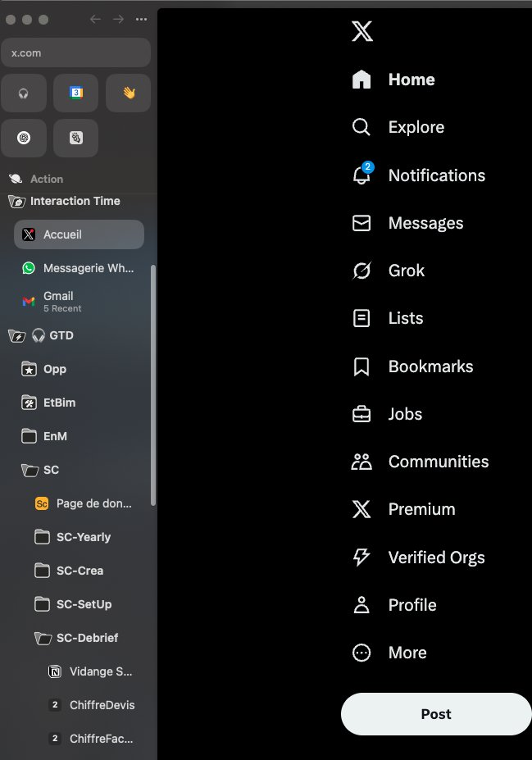Open the Explore search page
This screenshot has width=532, height=760.
398,127
